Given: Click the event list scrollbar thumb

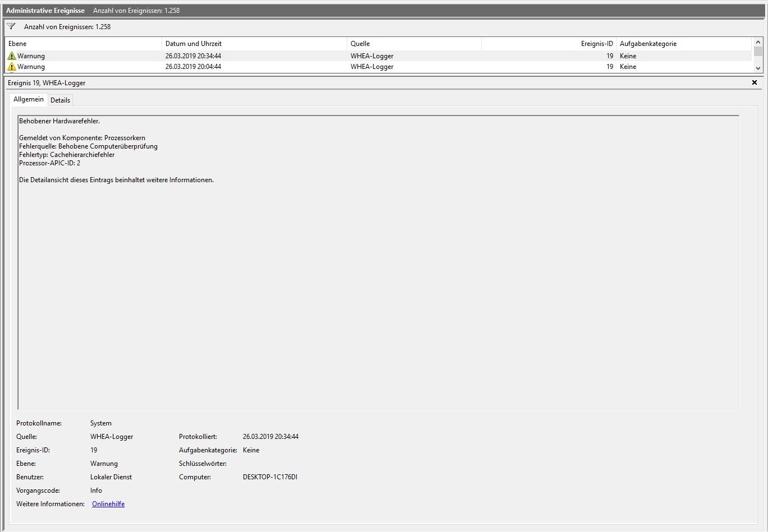Looking at the screenshot, I should [x=758, y=52].
